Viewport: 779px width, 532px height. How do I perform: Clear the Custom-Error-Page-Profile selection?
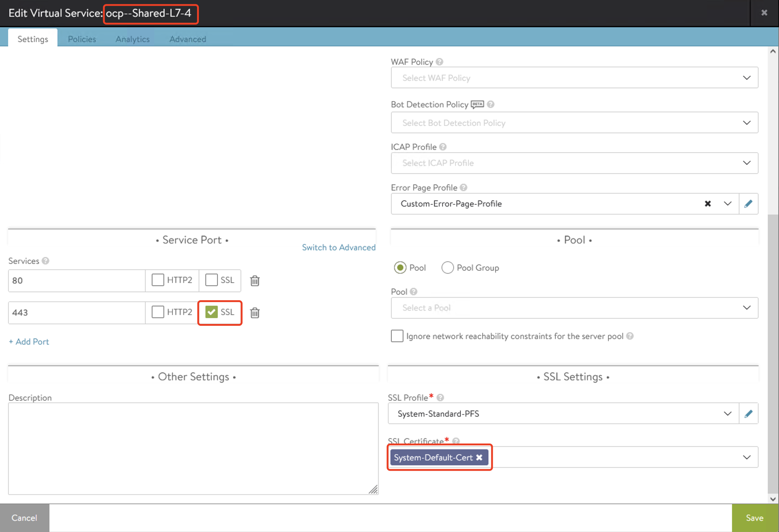coord(707,204)
